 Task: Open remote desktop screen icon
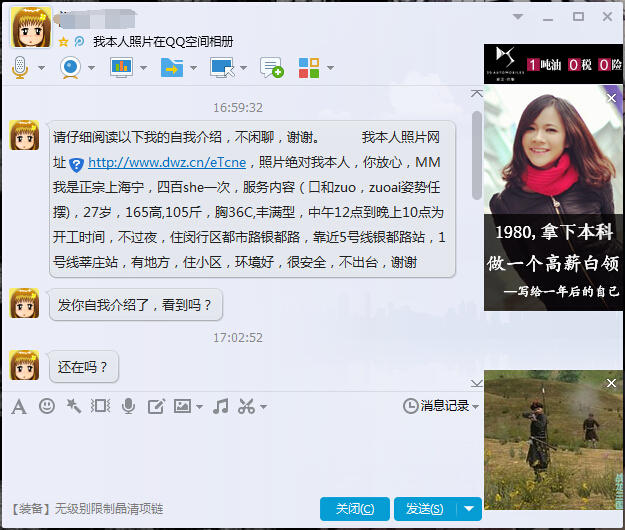pyautogui.click(x=221, y=67)
